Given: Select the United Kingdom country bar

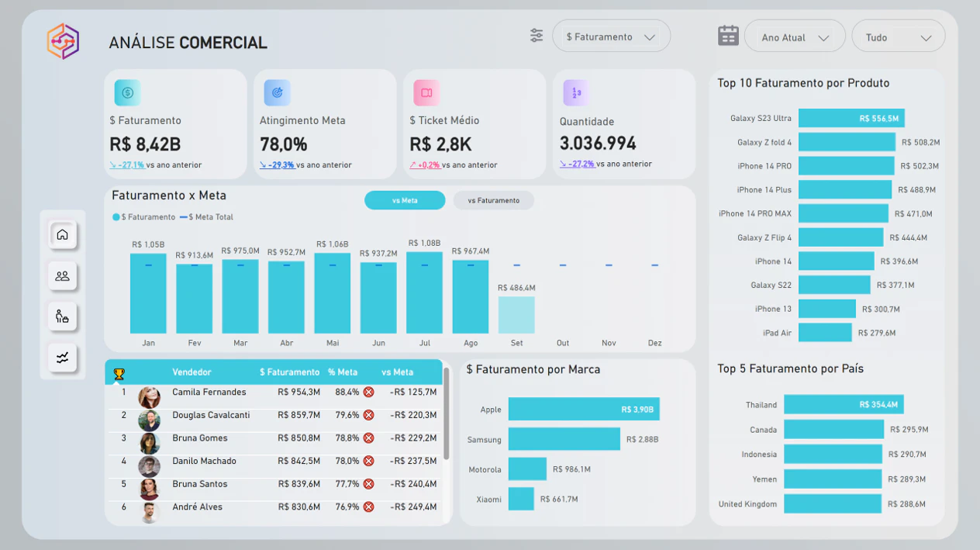Looking at the screenshot, I should [833, 504].
